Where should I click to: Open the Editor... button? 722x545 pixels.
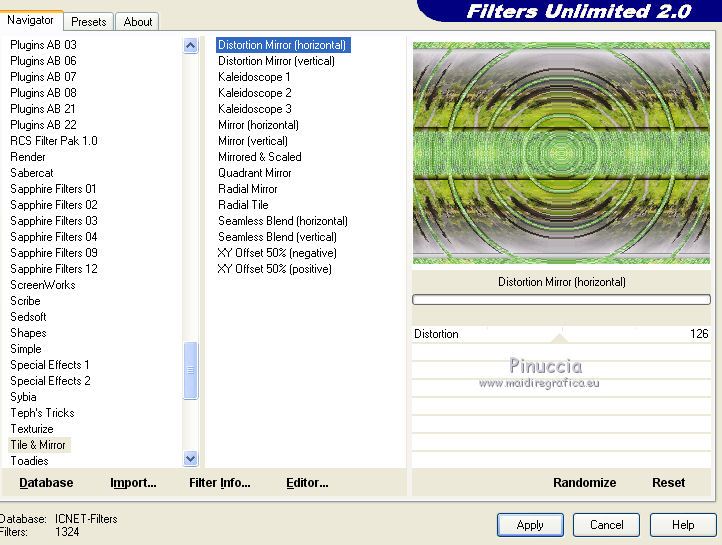(307, 482)
